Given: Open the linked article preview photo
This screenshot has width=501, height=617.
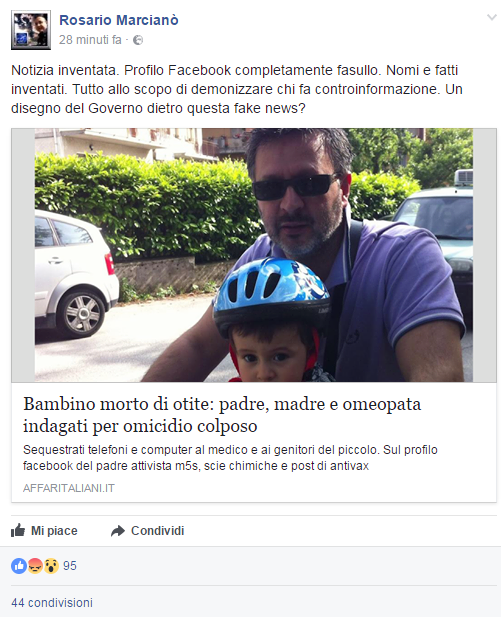Looking at the screenshot, I should 254,255.
